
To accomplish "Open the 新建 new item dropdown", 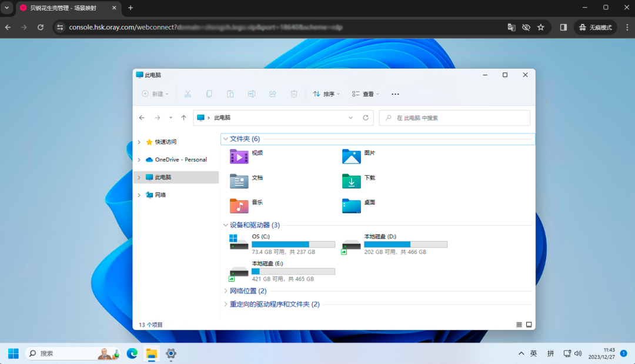I will [155, 94].
